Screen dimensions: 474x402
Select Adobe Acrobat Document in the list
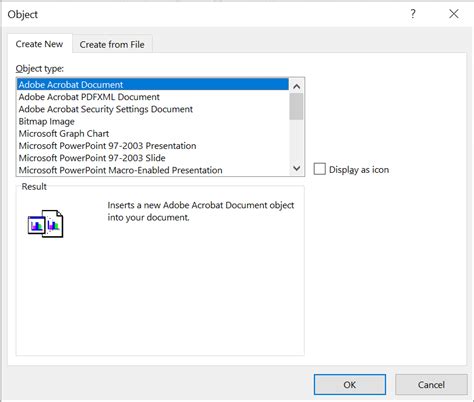[x=153, y=85]
